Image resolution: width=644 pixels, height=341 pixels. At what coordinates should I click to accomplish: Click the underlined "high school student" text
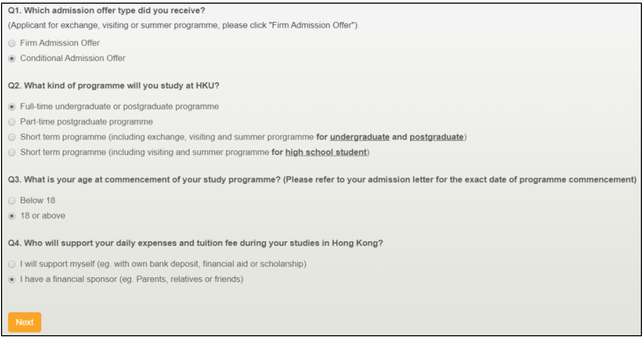(x=326, y=153)
